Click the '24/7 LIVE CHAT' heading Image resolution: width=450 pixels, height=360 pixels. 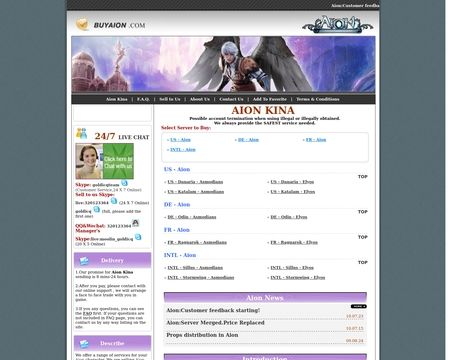tap(122, 136)
